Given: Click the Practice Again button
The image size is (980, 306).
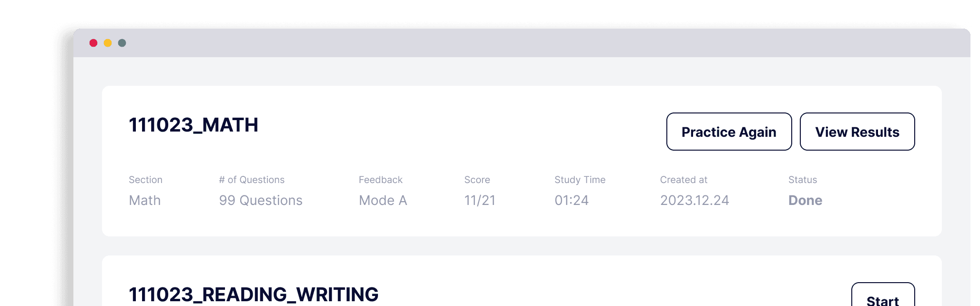Looking at the screenshot, I should 729,132.
